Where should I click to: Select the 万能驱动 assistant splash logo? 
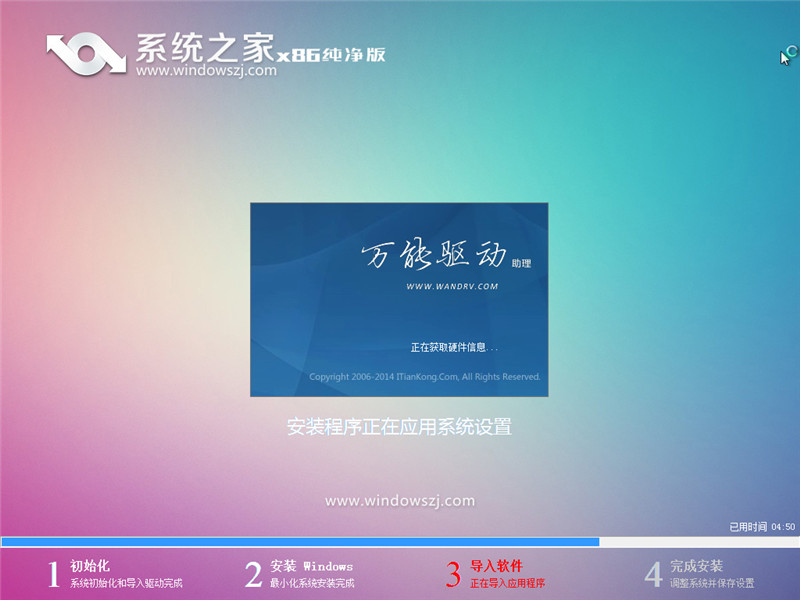click(x=430, y=255)
